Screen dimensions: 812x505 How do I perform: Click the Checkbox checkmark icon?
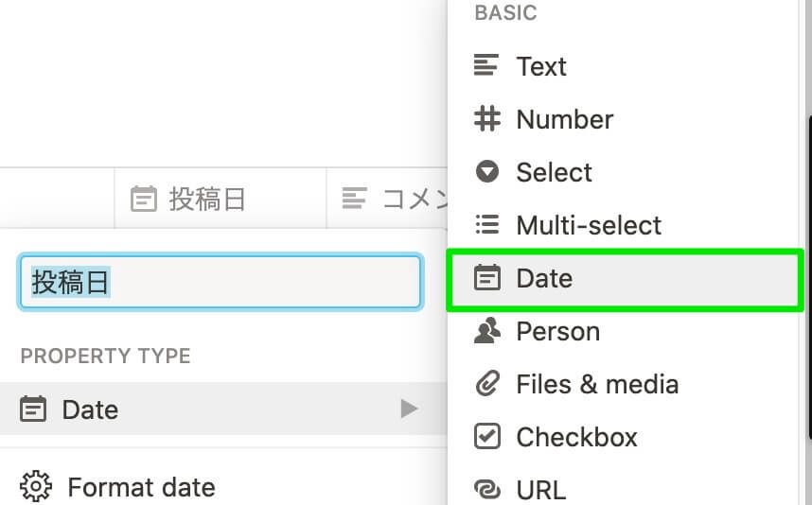coord(486,436)
